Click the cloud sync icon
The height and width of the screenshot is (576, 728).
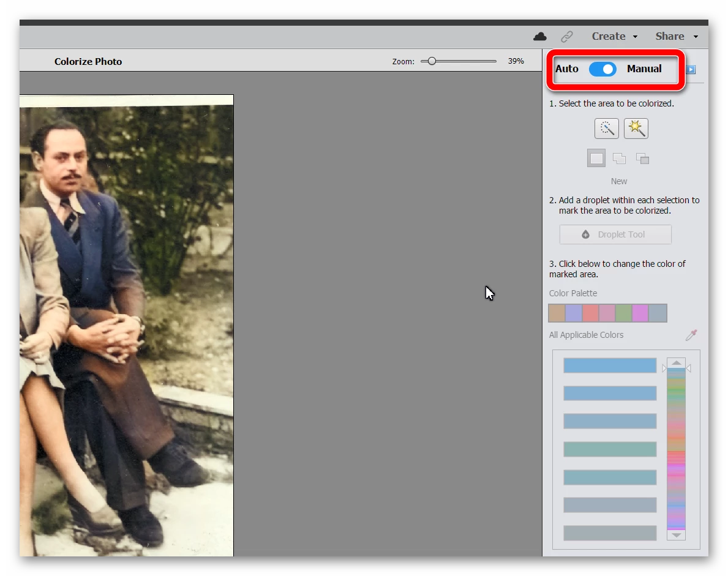click(540, 36)
